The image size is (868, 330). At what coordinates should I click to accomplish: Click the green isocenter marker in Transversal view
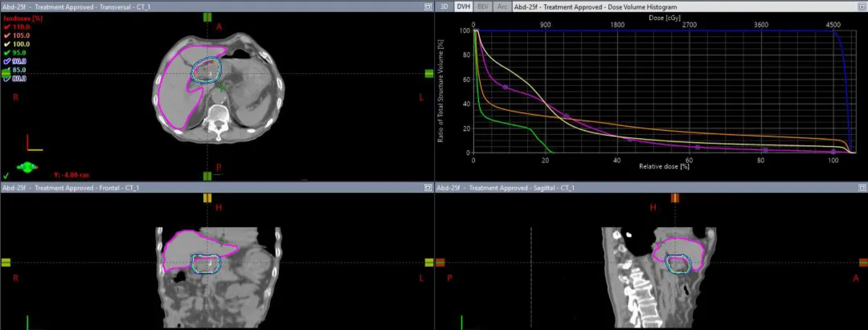pos(222,88)
